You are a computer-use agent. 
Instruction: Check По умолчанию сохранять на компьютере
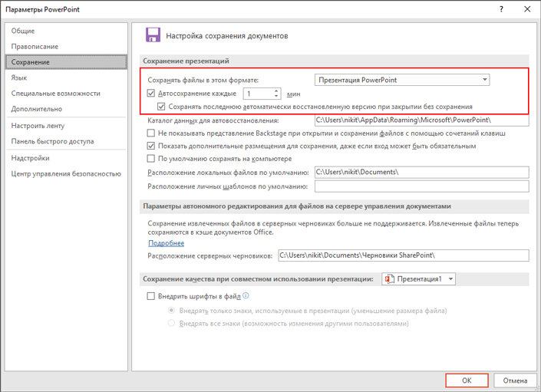[150, 159]
